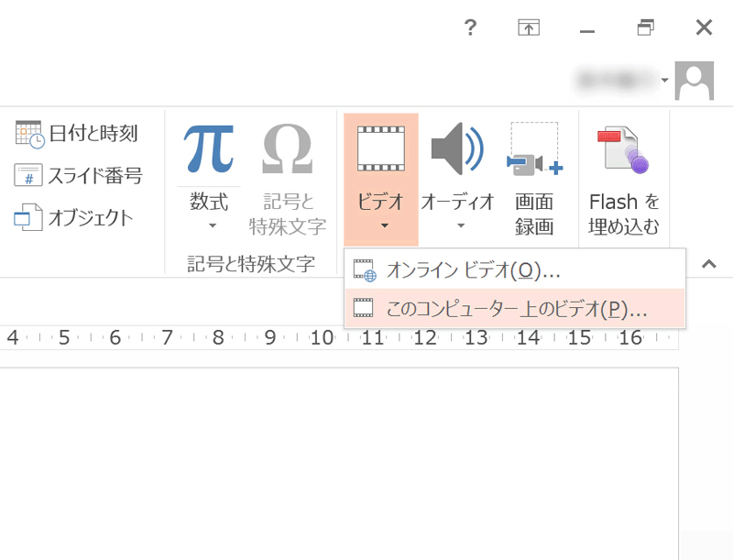Viewport: 733px width, 560px height.
Task: Click the 日付と時刻 calendar icon
Action: pyautogui.click(x=29, y=134)
